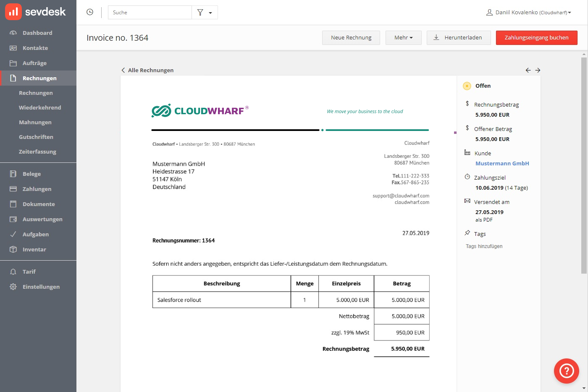Click the Tags pin icon
This screenshot has height=392, width=588.
[x=467, y=233]
